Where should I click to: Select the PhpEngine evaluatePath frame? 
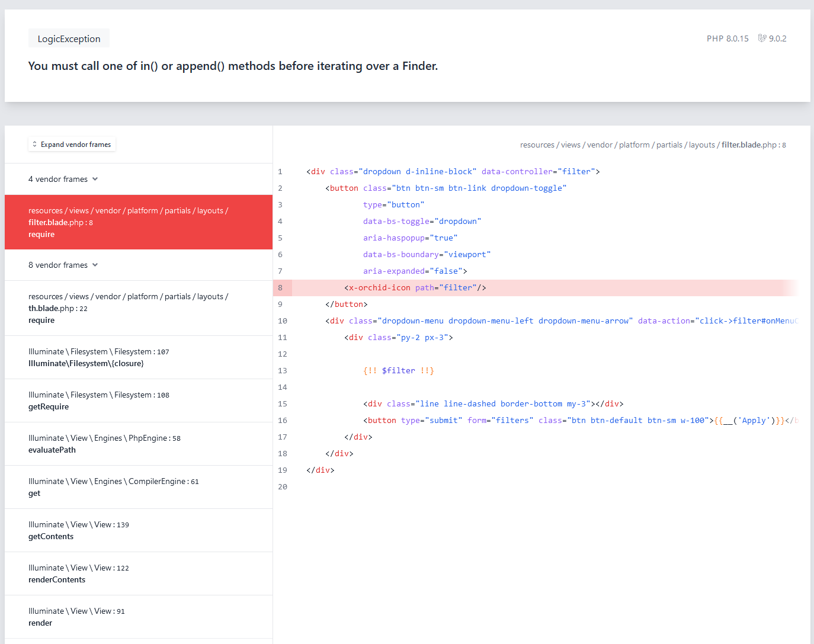(138, 444)
